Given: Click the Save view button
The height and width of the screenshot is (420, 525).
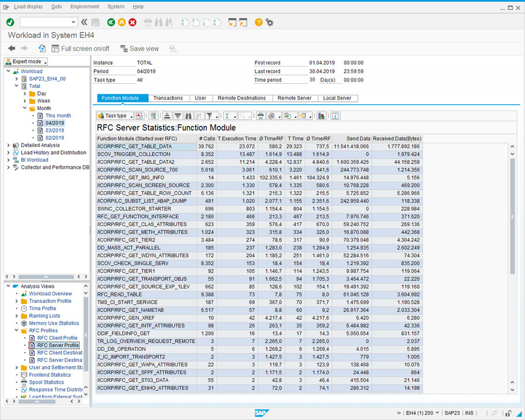Looking at the screenshot, I should [x=139, y=49].
